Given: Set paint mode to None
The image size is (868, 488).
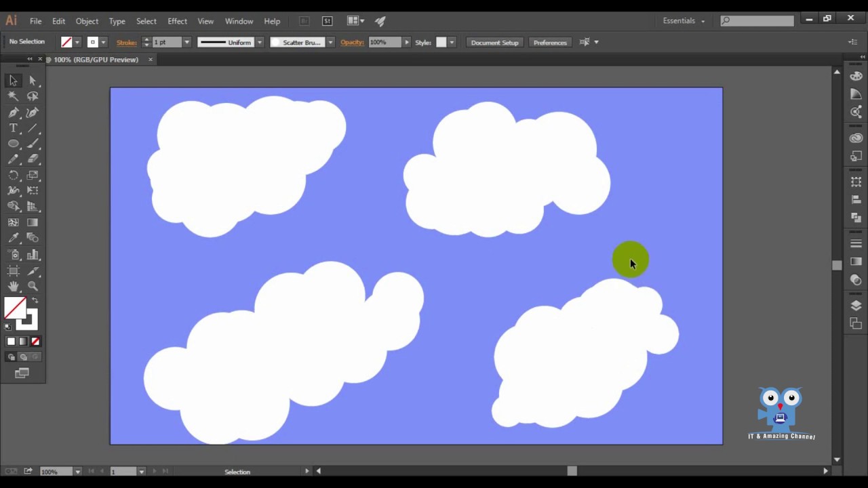Looking at the screenshot, I should [x=35, y=342].
